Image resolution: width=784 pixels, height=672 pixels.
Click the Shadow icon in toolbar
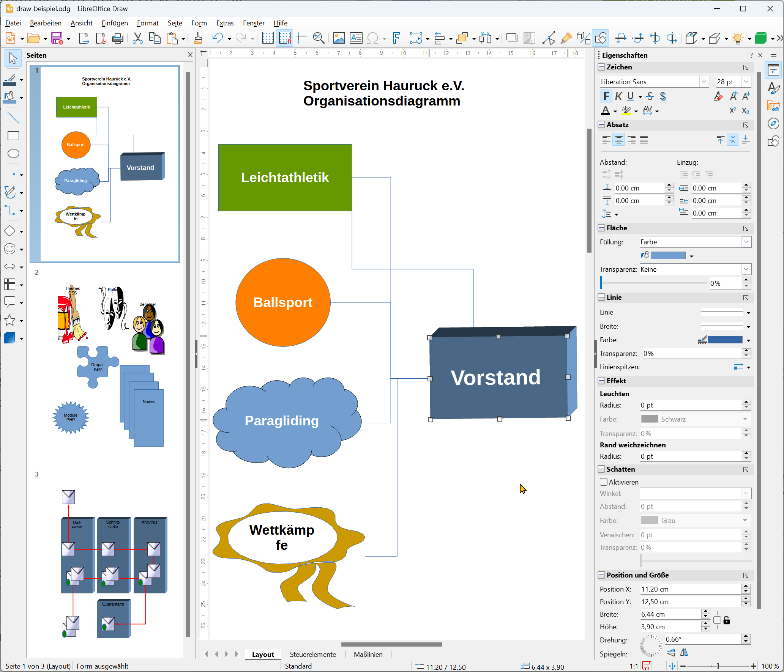[x=512, y=38]
